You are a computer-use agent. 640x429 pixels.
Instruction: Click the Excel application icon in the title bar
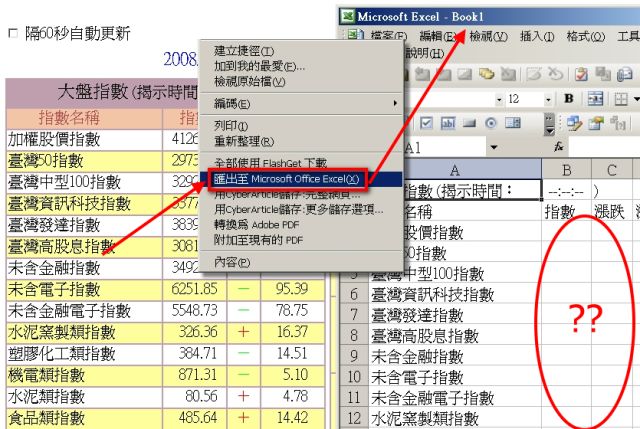(348, 16)
